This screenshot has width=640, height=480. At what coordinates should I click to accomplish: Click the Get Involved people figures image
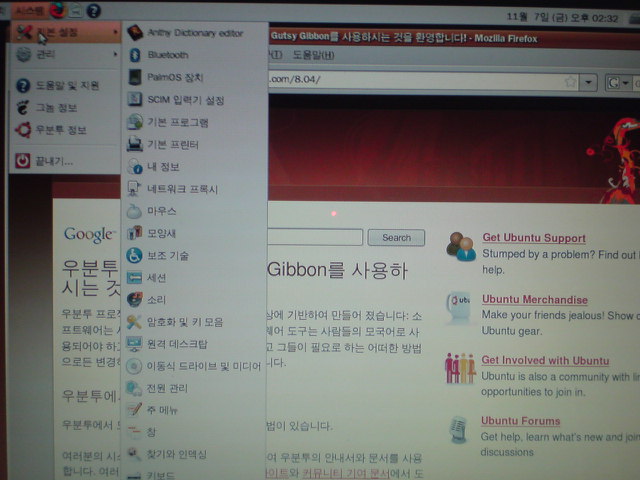460,368
